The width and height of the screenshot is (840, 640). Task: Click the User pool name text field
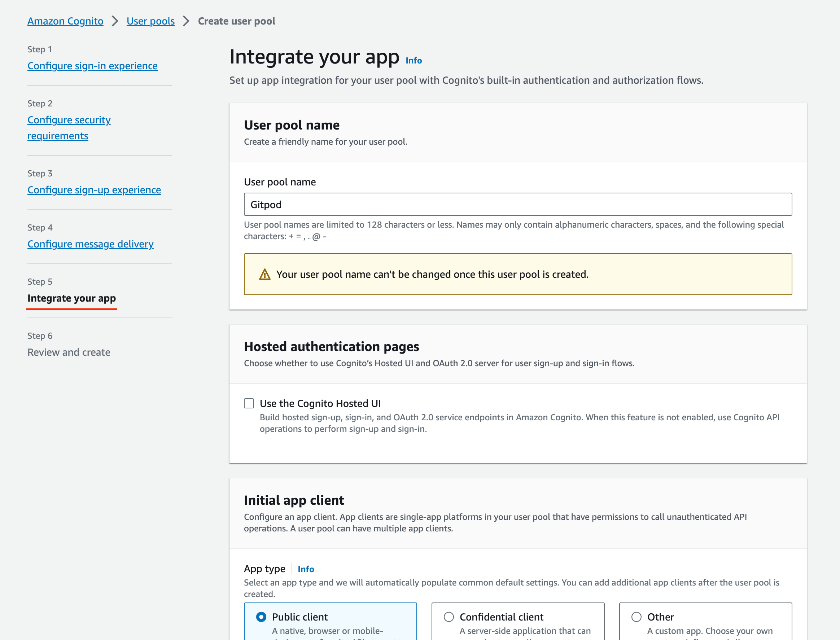tap(517, 204)
